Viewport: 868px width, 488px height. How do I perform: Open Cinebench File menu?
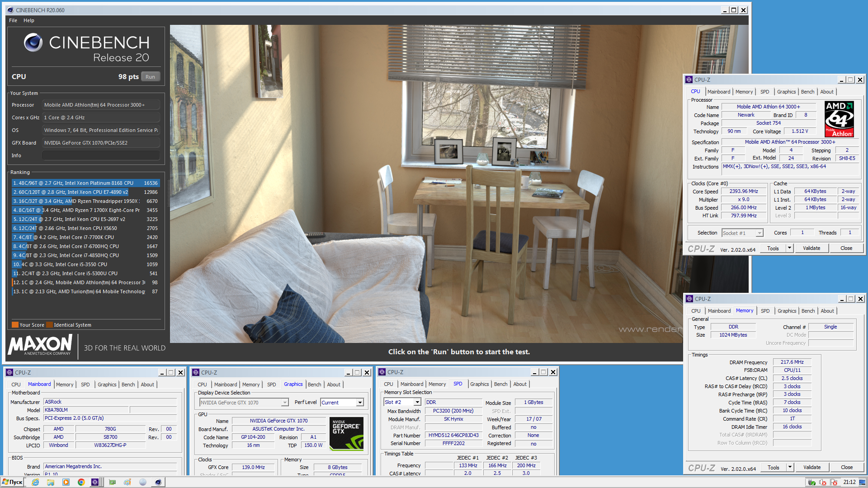tap(13, 20)
